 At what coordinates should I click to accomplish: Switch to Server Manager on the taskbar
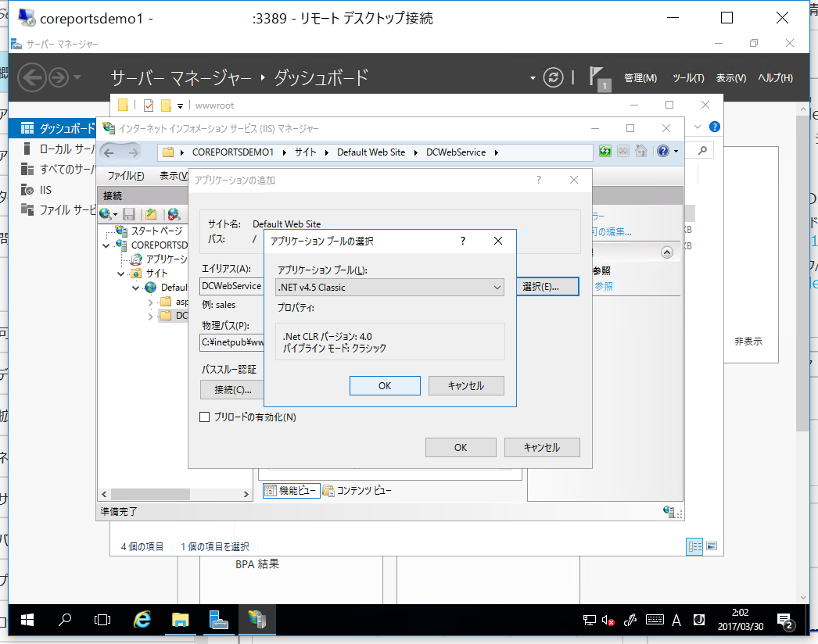point(219,620)
